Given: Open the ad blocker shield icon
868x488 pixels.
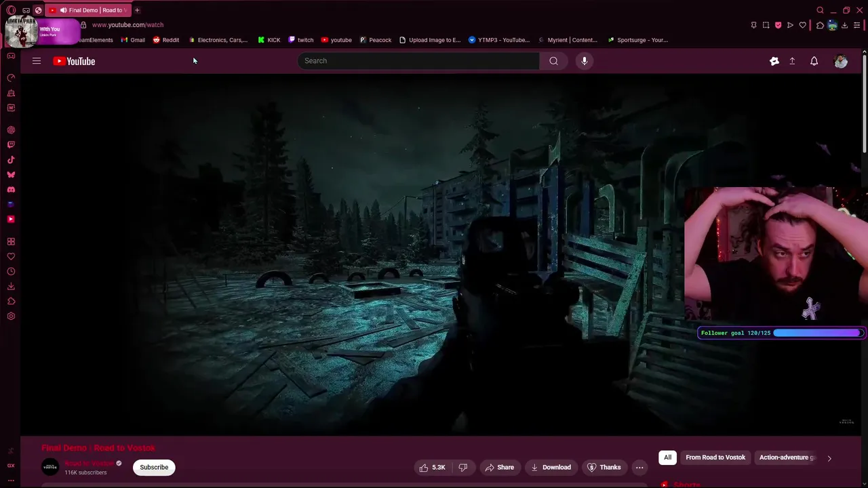Looking at the screenshot, I should pyautogui.click(x=778, y=25).
